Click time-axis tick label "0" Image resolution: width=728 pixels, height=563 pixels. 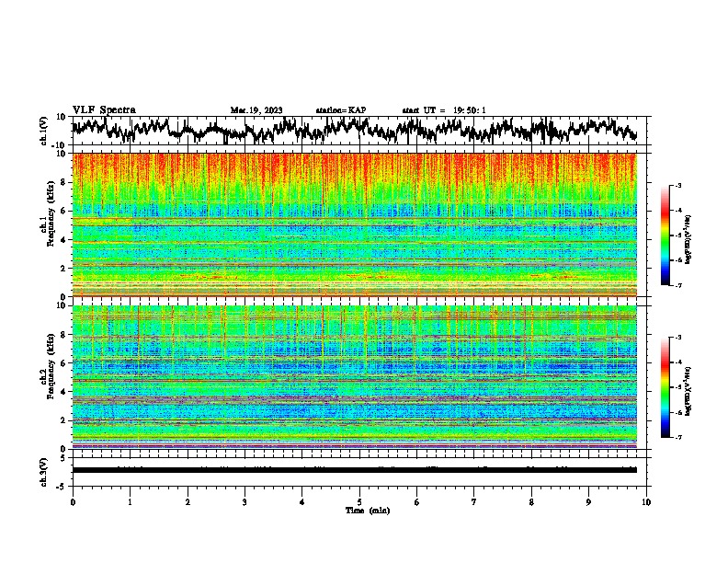click(73, 502)
